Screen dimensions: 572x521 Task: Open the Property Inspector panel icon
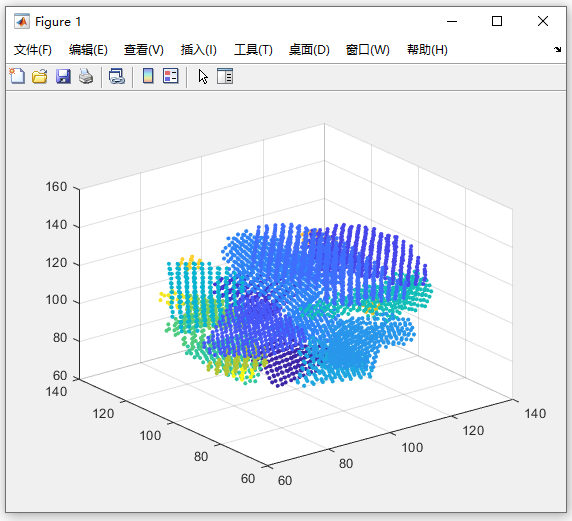[225, 76]
